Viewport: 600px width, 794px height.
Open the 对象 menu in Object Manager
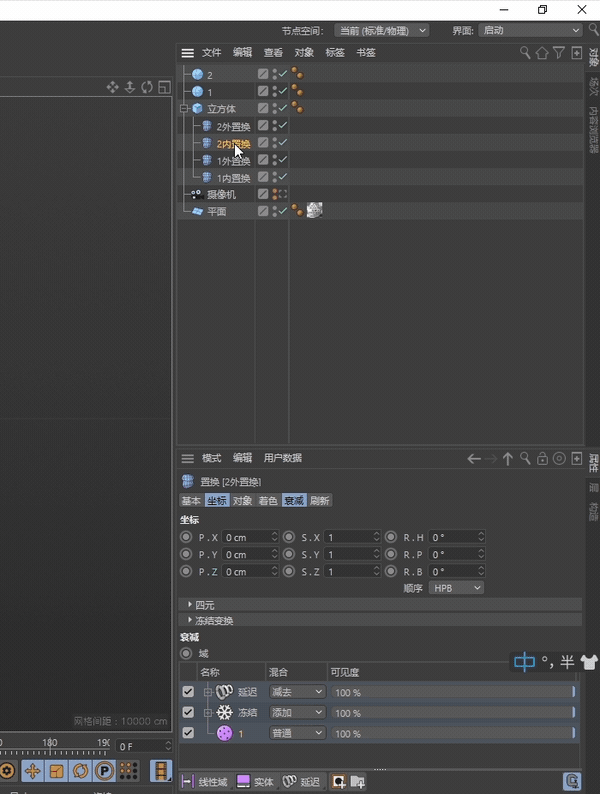point(304,53)
